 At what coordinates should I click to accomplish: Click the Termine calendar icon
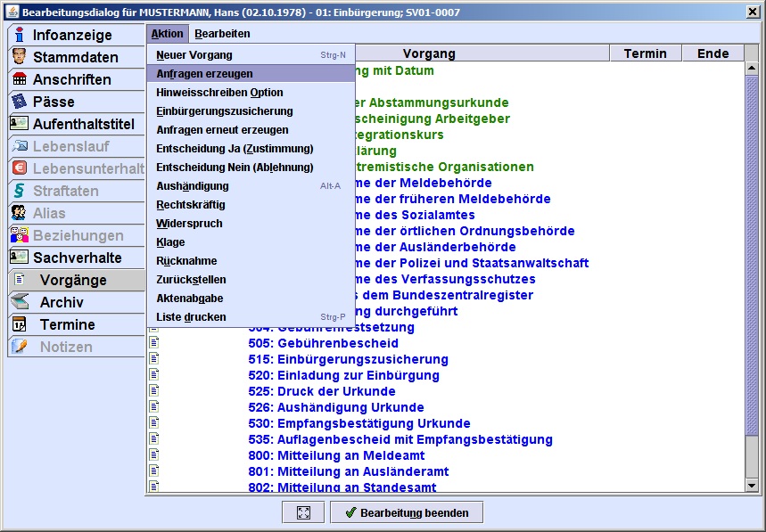coord(19,324)
